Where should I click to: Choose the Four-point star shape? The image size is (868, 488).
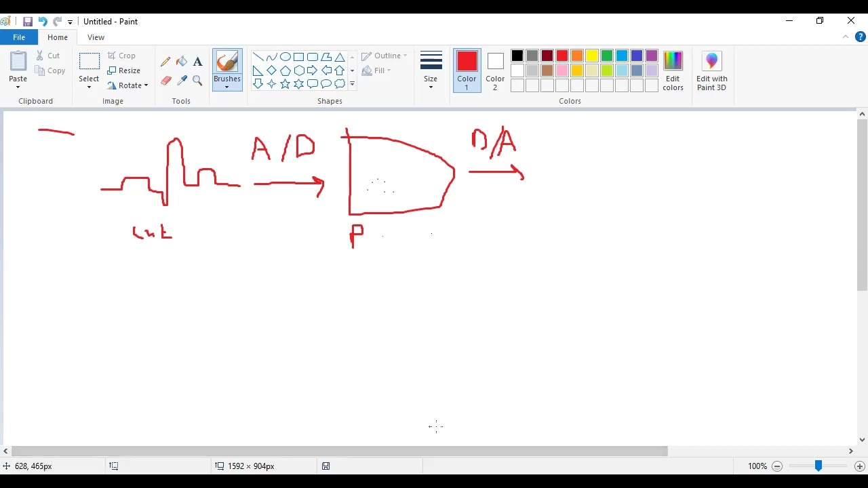coord(271,84)
